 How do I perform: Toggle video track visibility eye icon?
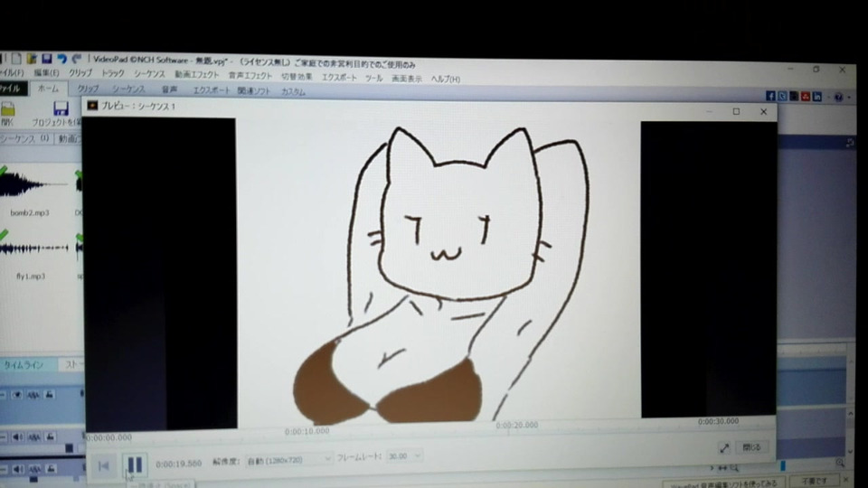(x=17, y=395)
